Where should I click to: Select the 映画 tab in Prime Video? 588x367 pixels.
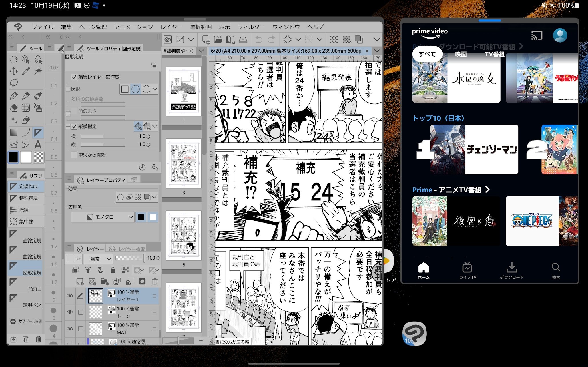coord(461,54)
